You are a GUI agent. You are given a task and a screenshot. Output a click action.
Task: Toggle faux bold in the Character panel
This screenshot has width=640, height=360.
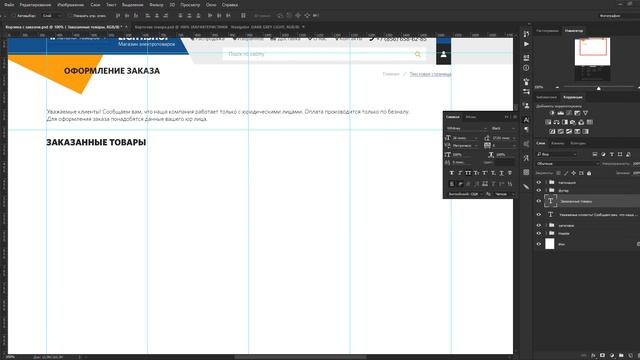point(451,173)
